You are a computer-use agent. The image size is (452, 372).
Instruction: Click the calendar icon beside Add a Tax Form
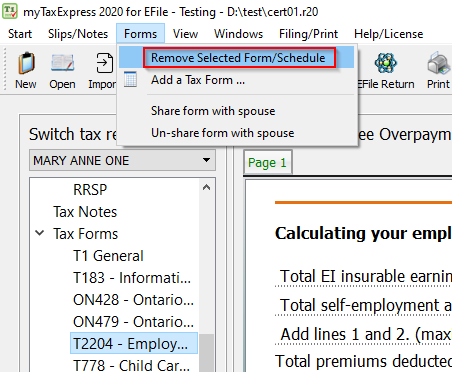130,79
